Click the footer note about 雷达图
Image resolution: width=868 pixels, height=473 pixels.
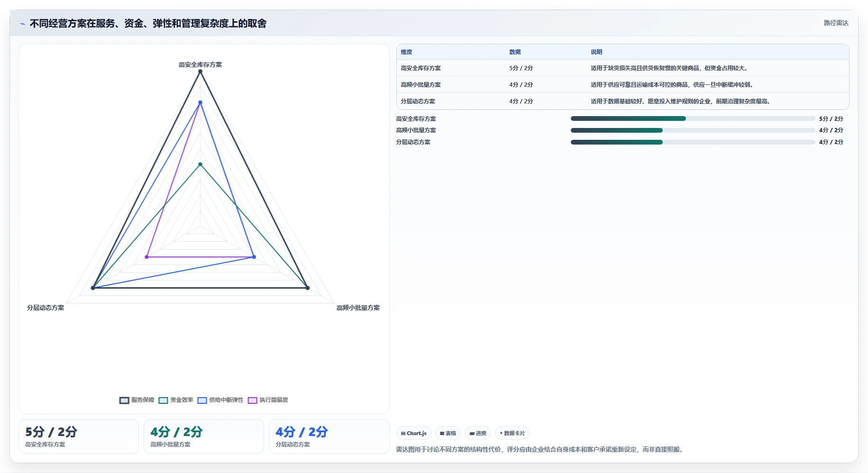[540, 449]
